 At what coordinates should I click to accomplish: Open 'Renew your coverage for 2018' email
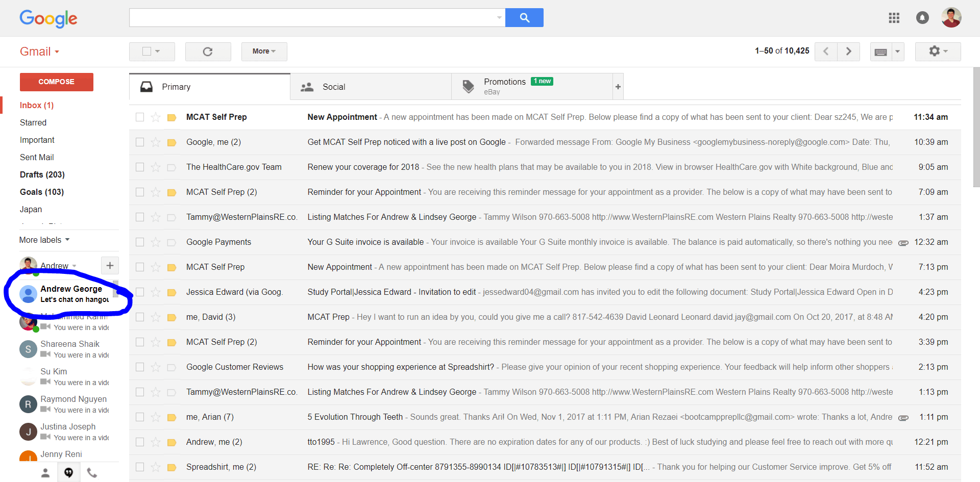(x=545, y=167)
